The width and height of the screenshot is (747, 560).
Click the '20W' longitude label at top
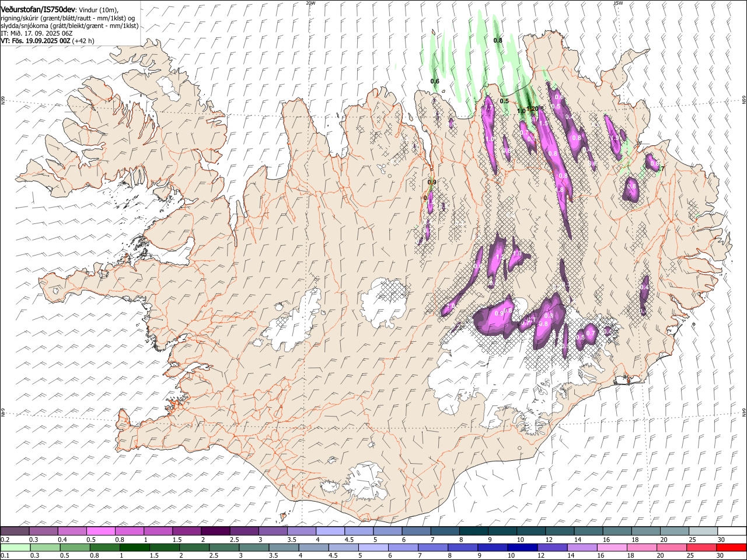tap(310, 3)
